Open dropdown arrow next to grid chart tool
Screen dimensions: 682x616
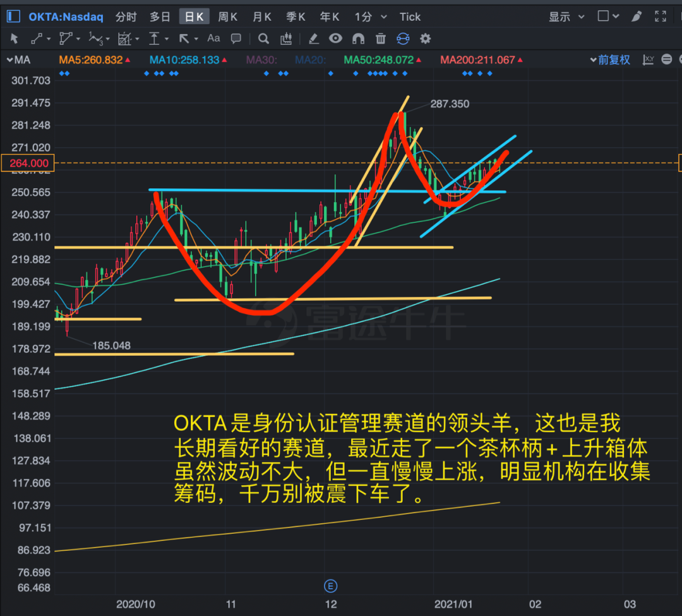point(138,39)
